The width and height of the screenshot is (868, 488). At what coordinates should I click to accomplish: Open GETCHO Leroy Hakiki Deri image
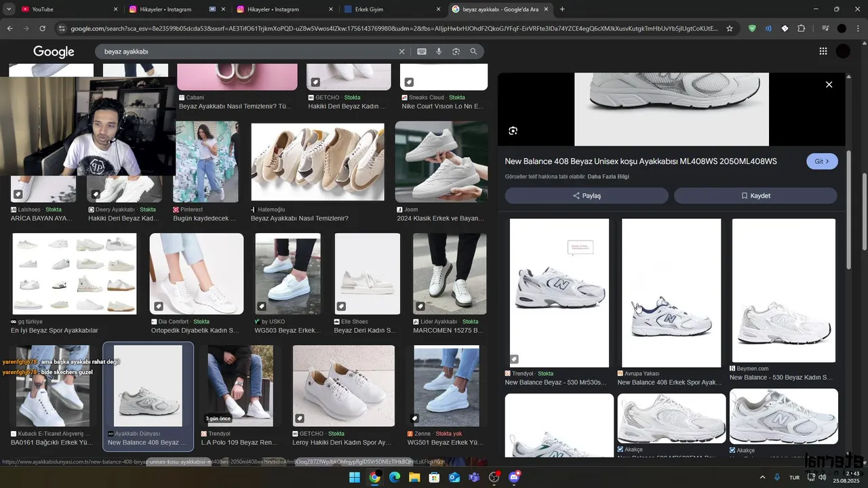pos(344,386)
